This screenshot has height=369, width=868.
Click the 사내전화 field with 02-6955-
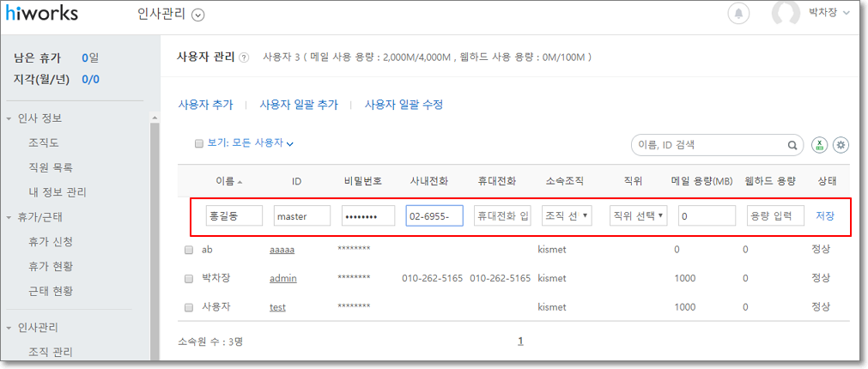tap(434, 216)
